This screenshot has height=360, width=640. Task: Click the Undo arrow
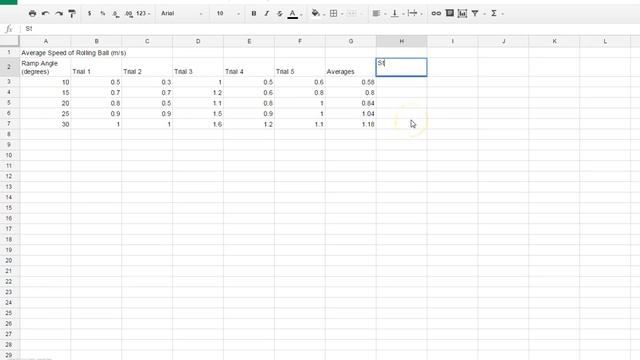click(45, 13)
